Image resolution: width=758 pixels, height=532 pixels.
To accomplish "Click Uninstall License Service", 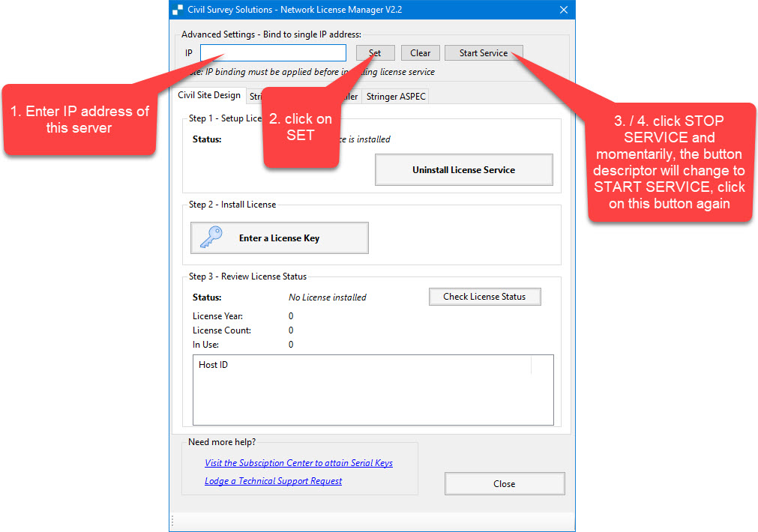I will coord(463,170).
